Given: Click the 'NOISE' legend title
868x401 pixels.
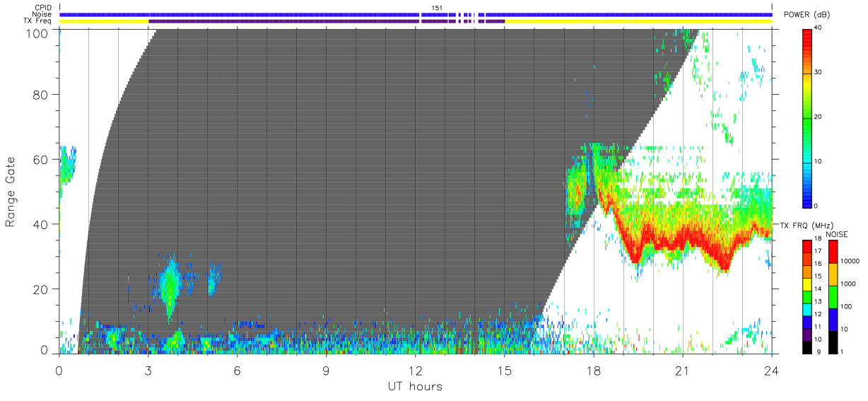Looking at the screenshot, I should 836,234.
